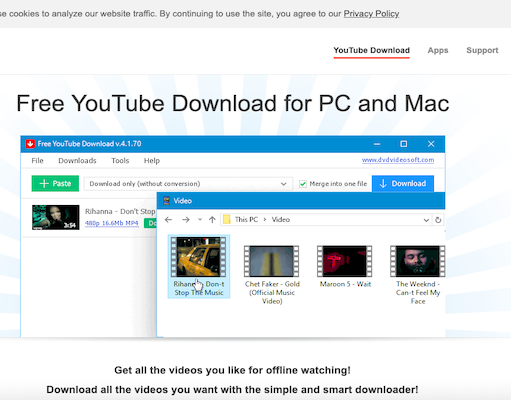The image size is (511, 400).
Task: Open the Apps navigation item
Action: (x=438, y=50)
